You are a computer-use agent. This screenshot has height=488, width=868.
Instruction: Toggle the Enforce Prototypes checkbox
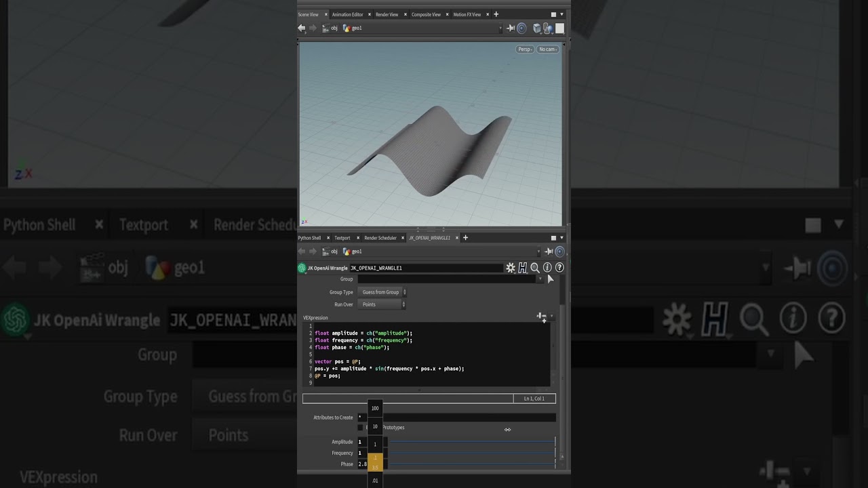coord(360,428)
